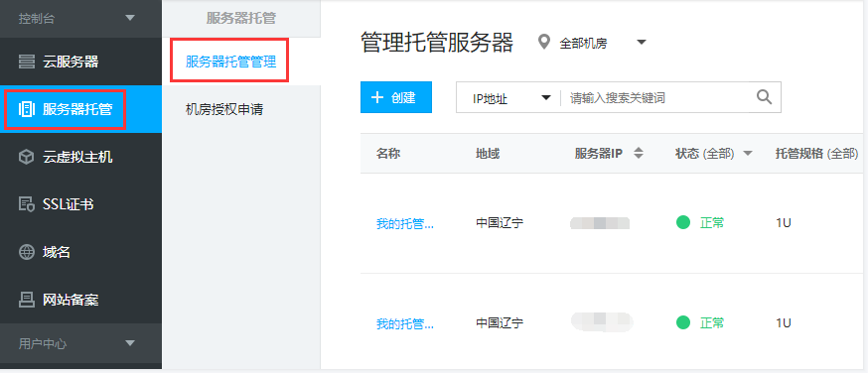Expand the 全部机房 dropdown
Screen dimensions: 868x373
(642, 42)
